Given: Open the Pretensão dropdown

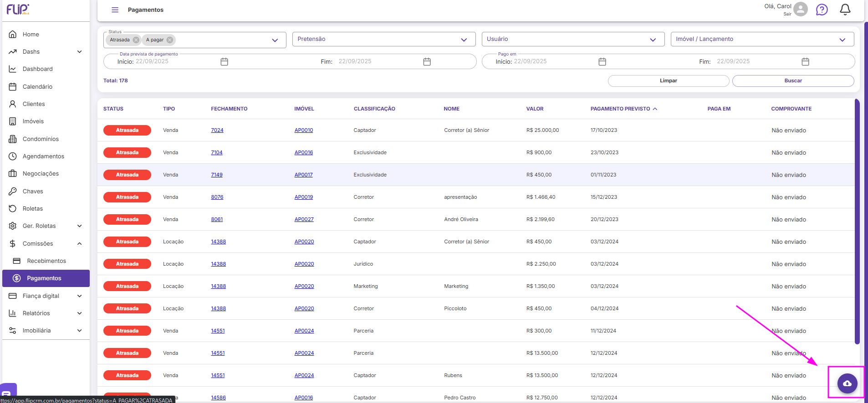Looking at the screenshot, I should tap(384, 39).
